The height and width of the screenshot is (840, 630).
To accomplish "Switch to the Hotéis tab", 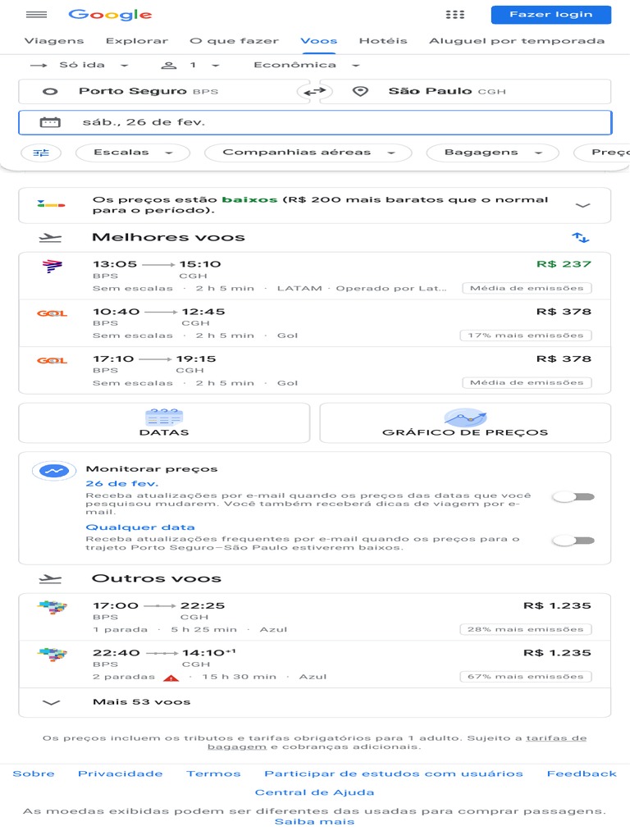I will pyautogui.click(x=382, y=41).
